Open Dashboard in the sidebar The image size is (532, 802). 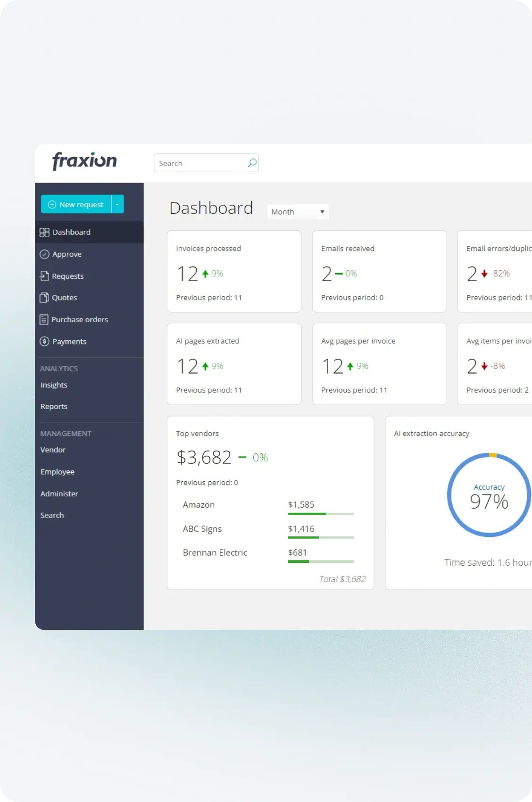point(89,232)
